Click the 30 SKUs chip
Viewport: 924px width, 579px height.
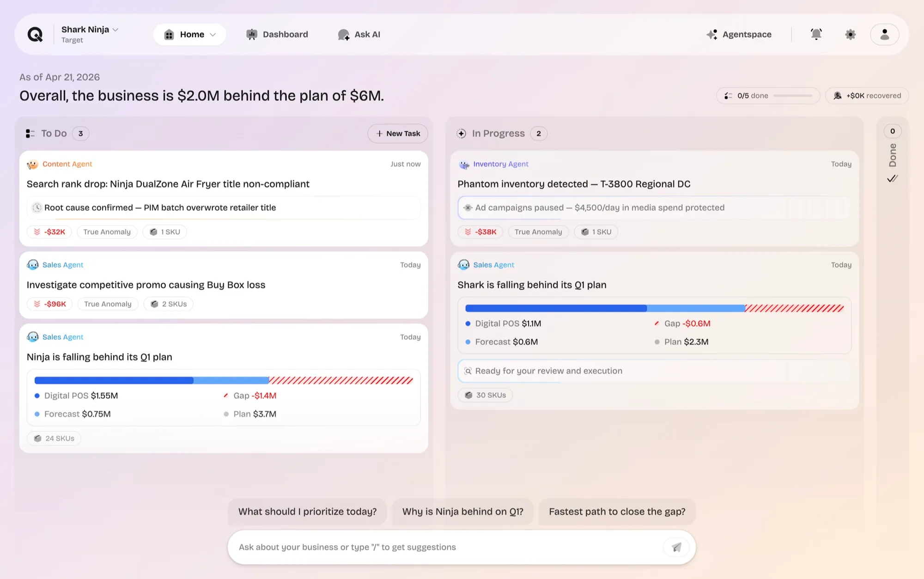coord(485,395)
